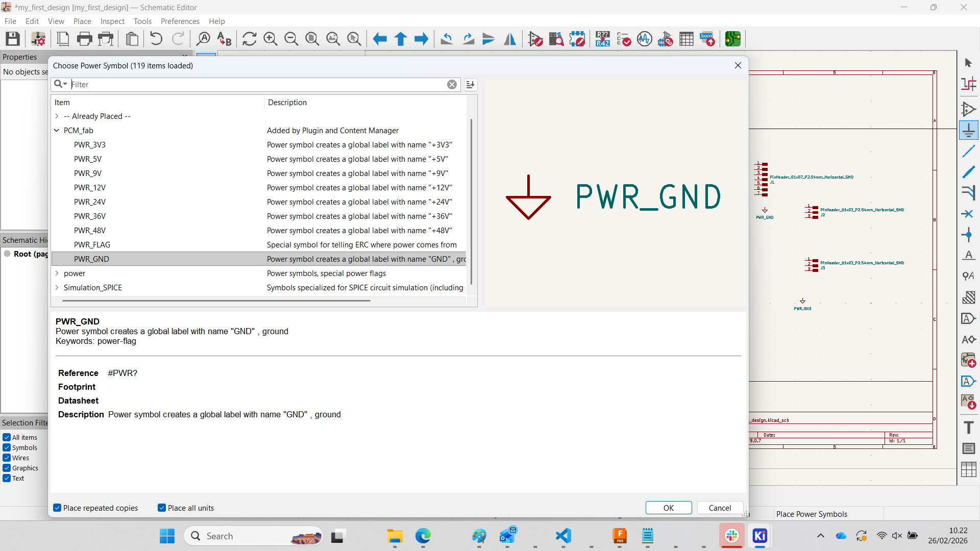This screenshot has width=980, height=551.
Task: Click the Save schematic icon
Action: pyautogui.click(x=13, y=39)
